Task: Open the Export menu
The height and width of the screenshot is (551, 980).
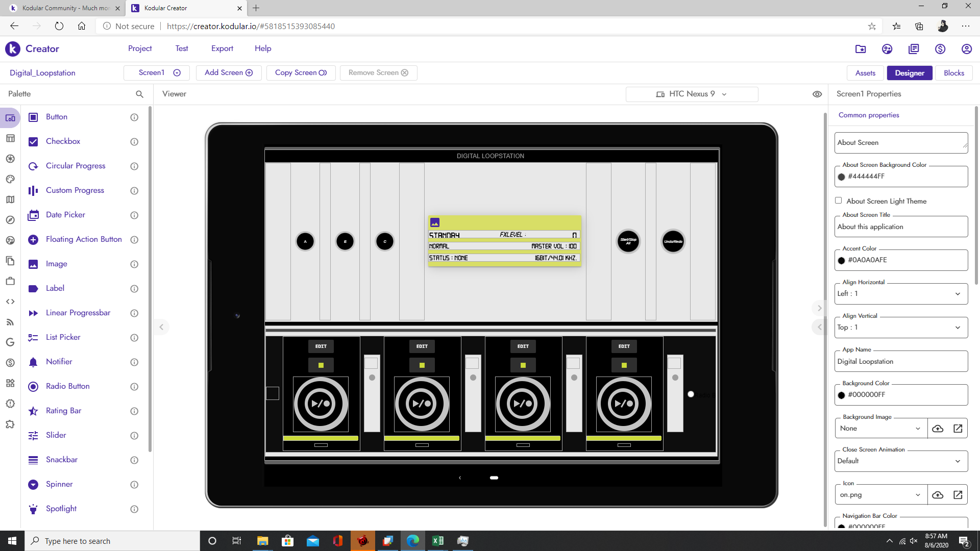Action: pos(222,48)
